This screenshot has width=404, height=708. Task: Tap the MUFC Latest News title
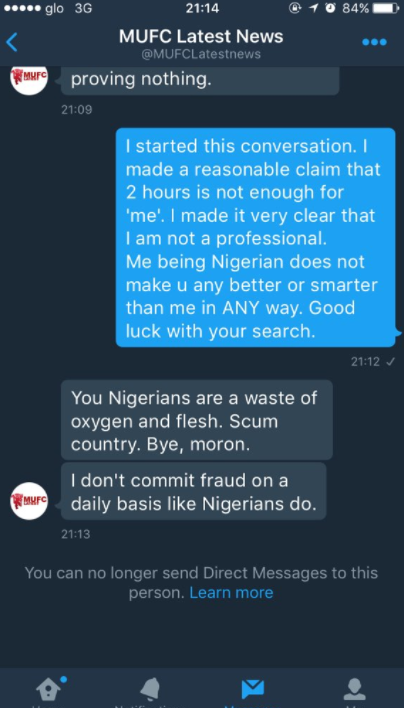(x=201, y=36)
